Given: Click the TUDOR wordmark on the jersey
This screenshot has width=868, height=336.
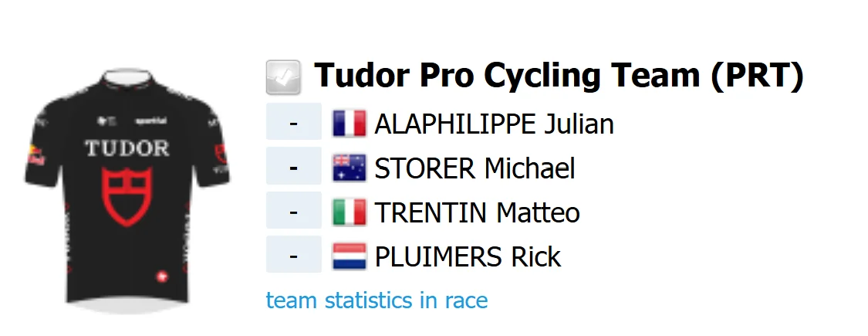Looking at the screenshot, I should [x=127, y=148].
